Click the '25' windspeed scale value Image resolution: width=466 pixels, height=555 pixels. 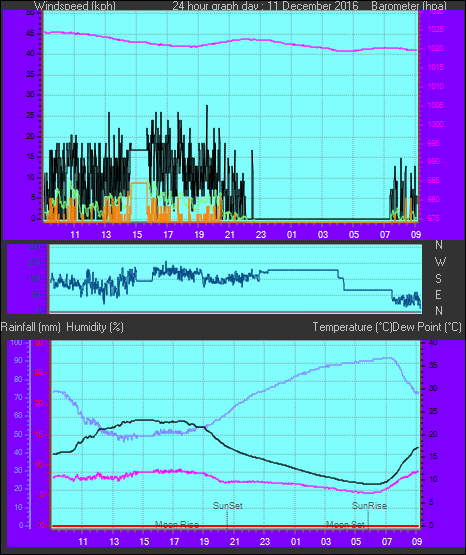pos(30,116)
